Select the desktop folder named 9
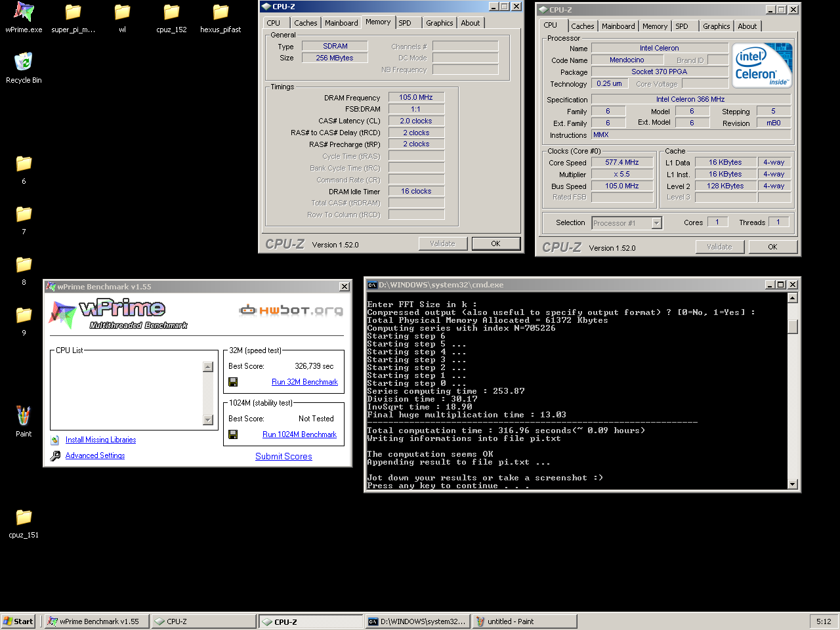 coord(24,315)
